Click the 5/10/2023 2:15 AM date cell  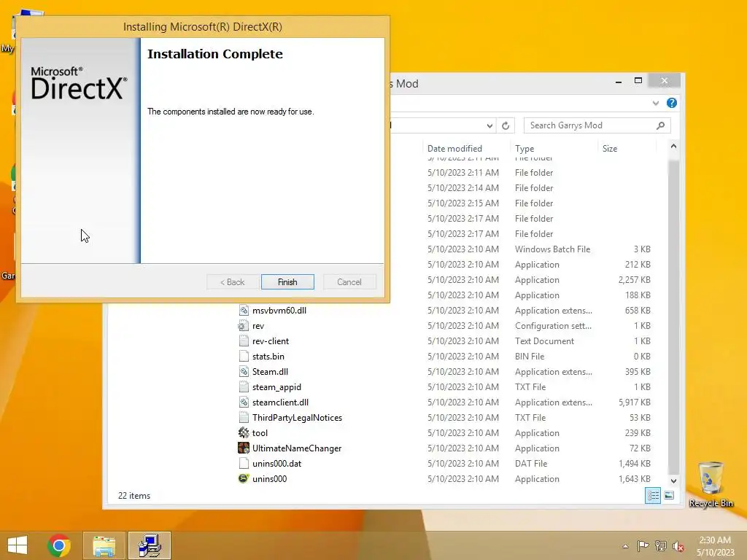coord(463,203)
